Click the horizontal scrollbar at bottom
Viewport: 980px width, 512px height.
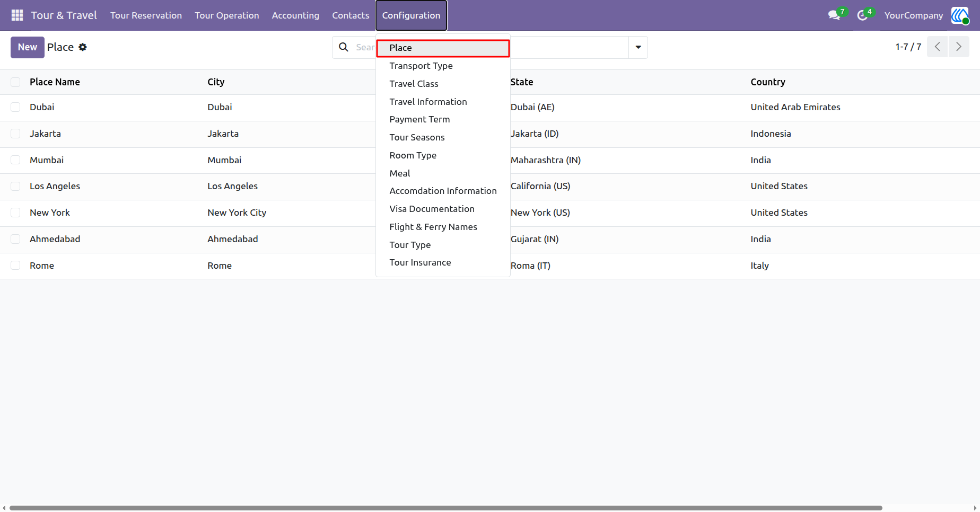click(445, 508)
